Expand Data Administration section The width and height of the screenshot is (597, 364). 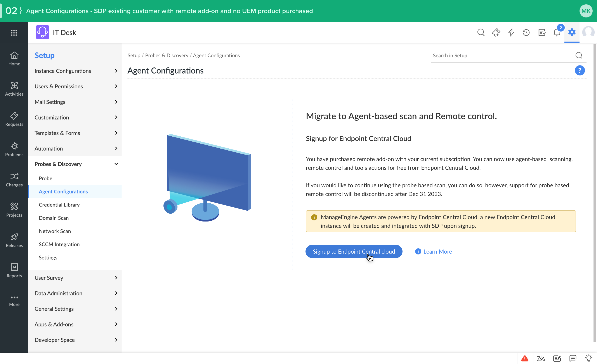pos(75,293)
